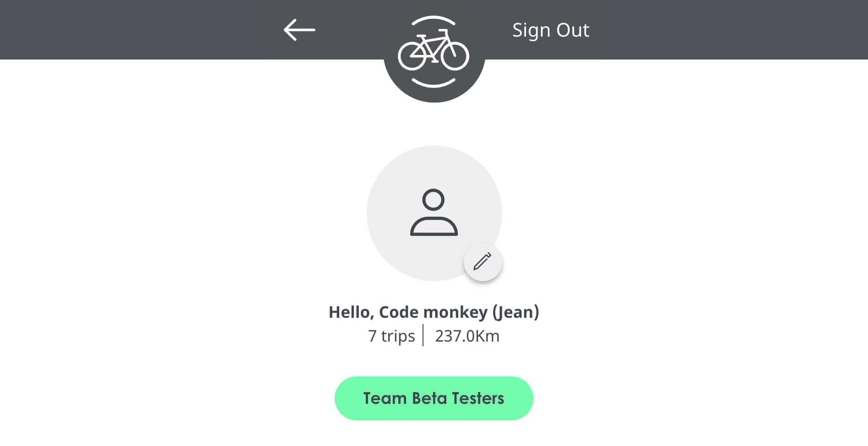Return to previous screen via back arrow
The width and height of the screenshot is (868, 446).
pyautogui.click(x=299, y=30)
